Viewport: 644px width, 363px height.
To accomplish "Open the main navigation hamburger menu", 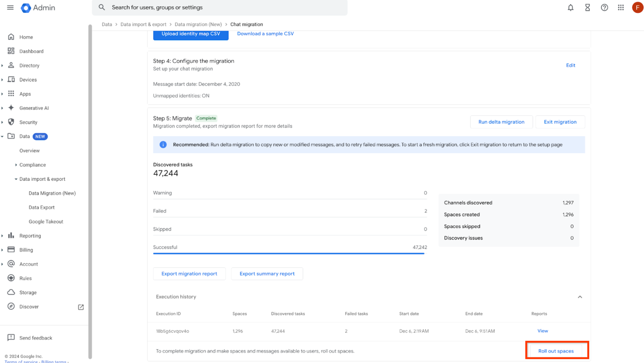I will (x=10, y=7).
